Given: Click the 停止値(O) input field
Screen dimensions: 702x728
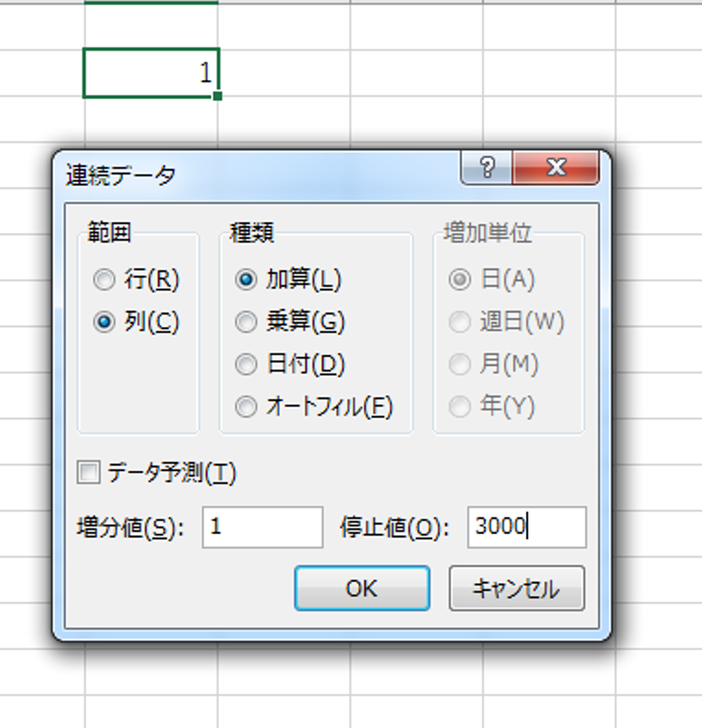Looking at the screenshot, I should 526,527.
